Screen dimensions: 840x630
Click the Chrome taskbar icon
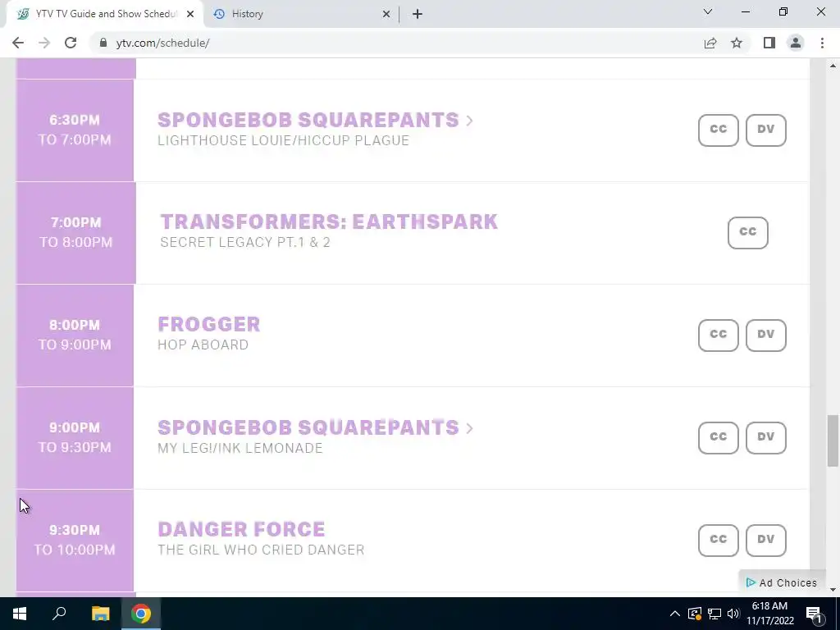coord(141,614)
